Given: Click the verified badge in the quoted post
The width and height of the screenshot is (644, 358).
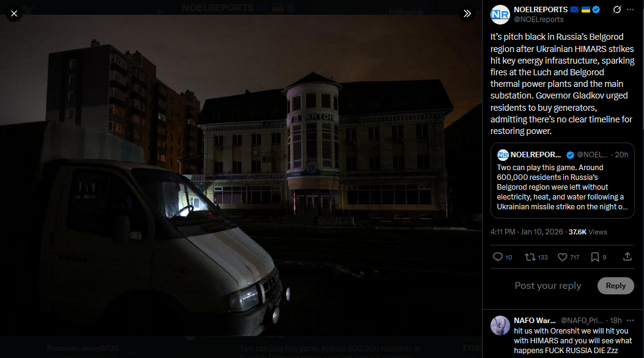Looking at the screenshot, I should (x=570, y=155).
